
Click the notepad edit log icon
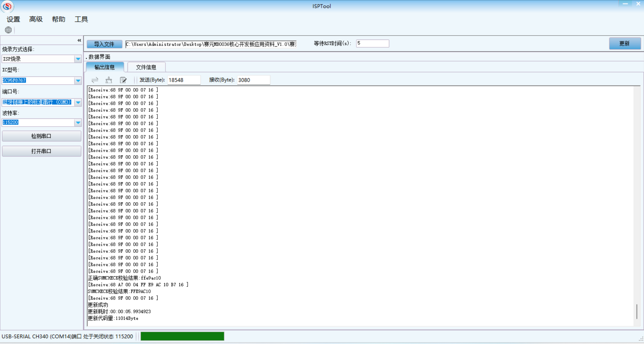tap(123, 80)
